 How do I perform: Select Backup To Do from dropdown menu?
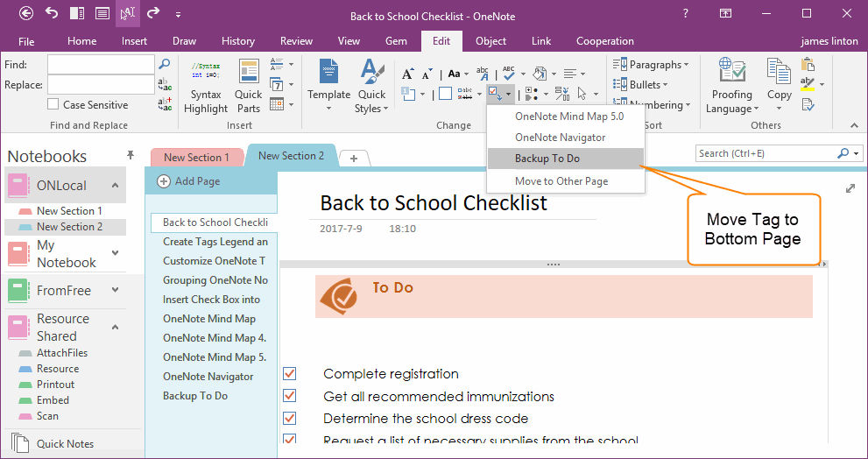[x=565, y=159]
